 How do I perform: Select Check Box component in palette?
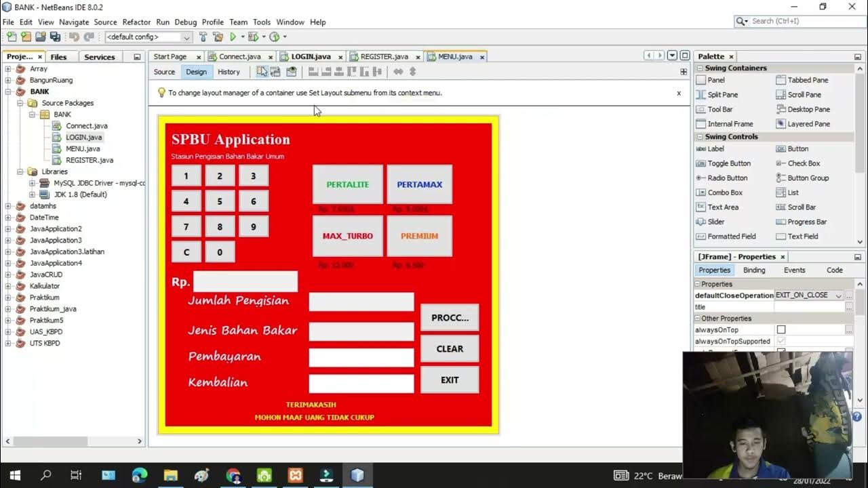click(798, 163)
